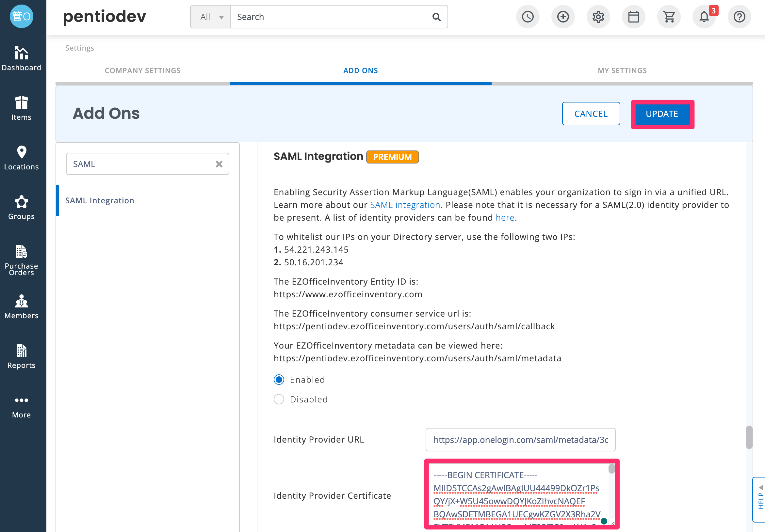
Task: Open the user avatar profile icon
Action: [21, 16]
